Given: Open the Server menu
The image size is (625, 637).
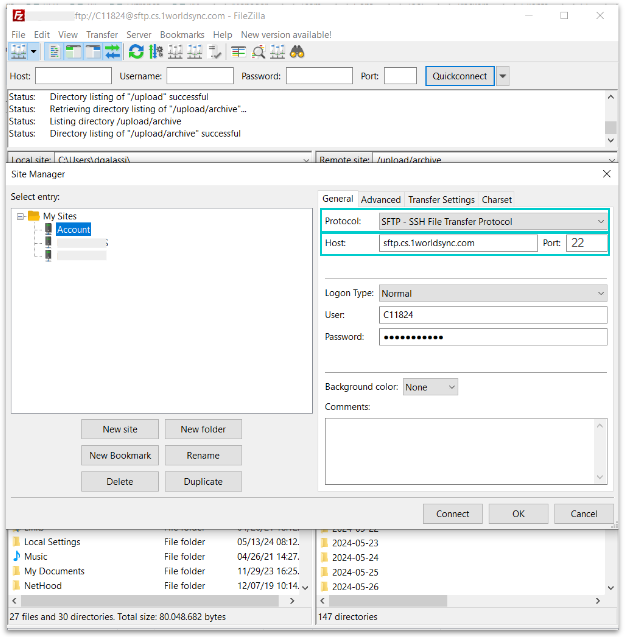Looking at the screenshot, I should click(139, 35).
